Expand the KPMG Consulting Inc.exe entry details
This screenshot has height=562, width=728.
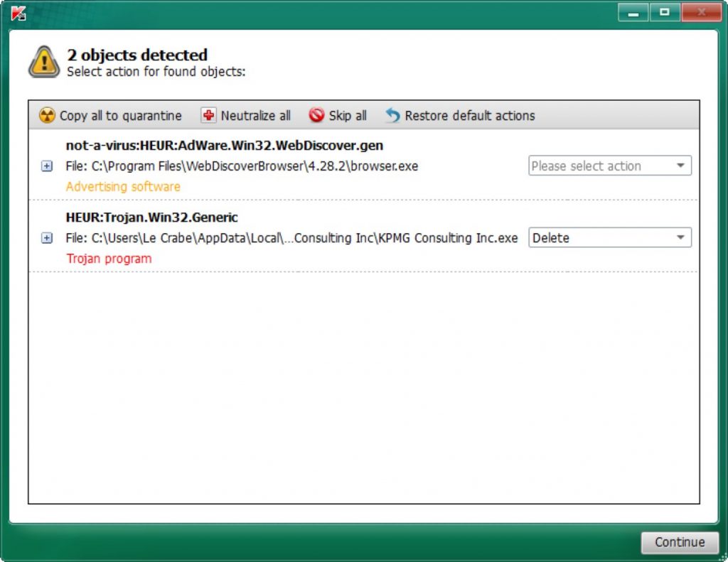click(47, 237)
